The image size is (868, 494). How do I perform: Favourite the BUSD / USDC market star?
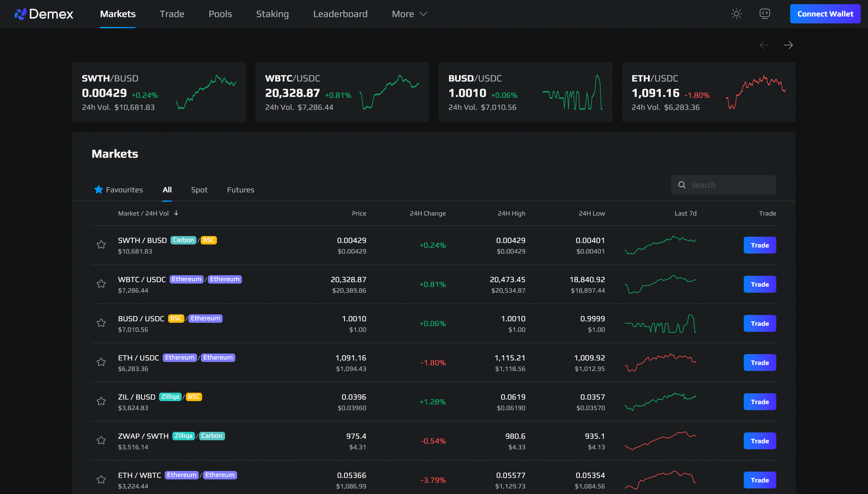click(101, 323)
